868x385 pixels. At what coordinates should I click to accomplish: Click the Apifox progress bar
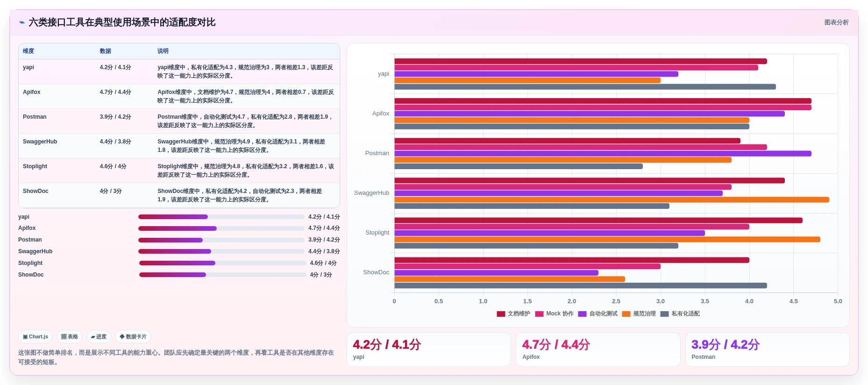tap(221, 228)
